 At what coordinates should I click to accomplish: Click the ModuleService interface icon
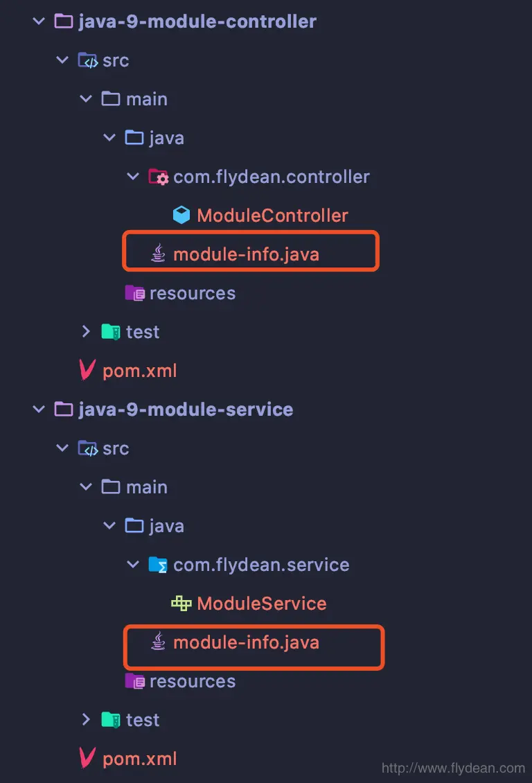[x=181, y=604]
